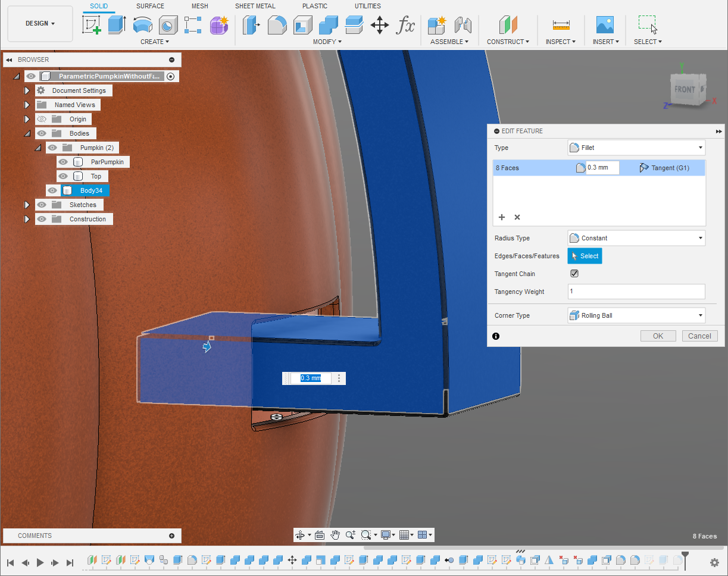Select the Revolve tool
The width and height of the screenshot is (728, 576).
coord(142,25)
